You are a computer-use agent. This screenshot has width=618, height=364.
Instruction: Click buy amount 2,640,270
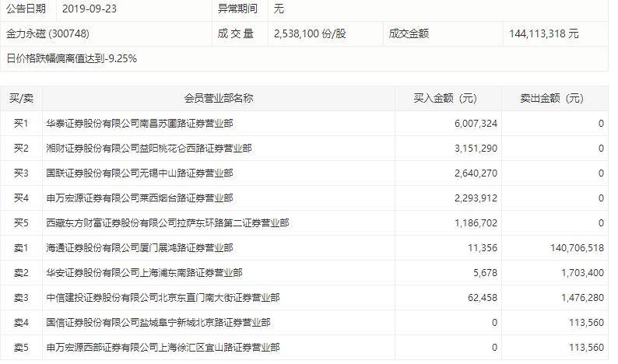coord(476,173)
